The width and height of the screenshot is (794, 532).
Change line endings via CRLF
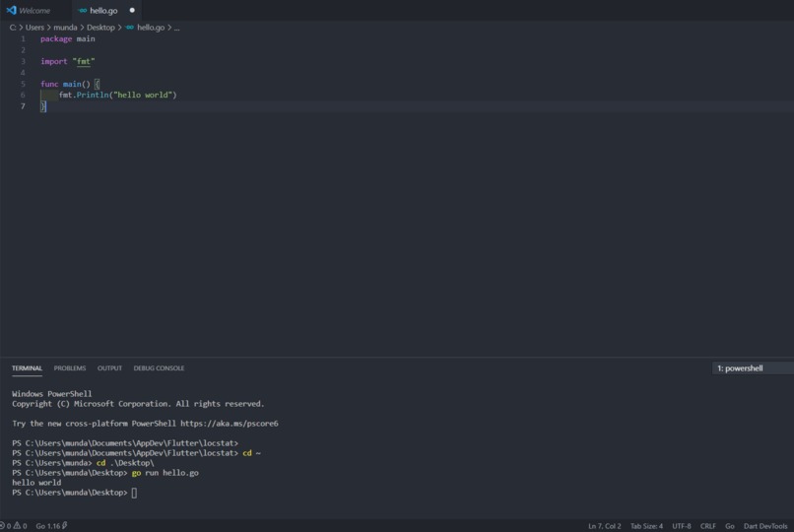click(708, 526)
